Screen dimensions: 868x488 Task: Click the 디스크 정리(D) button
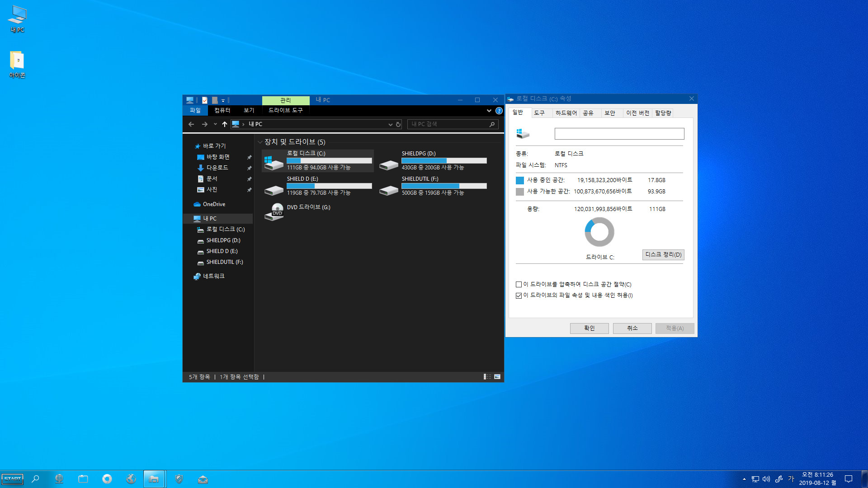(663, 255)
